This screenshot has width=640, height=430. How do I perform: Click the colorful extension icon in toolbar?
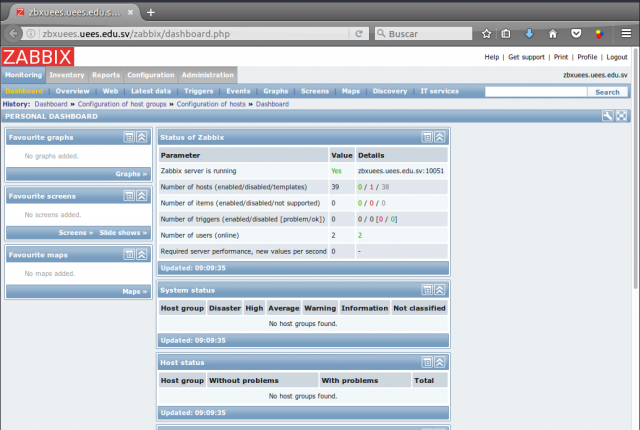[x=600, y=33]
